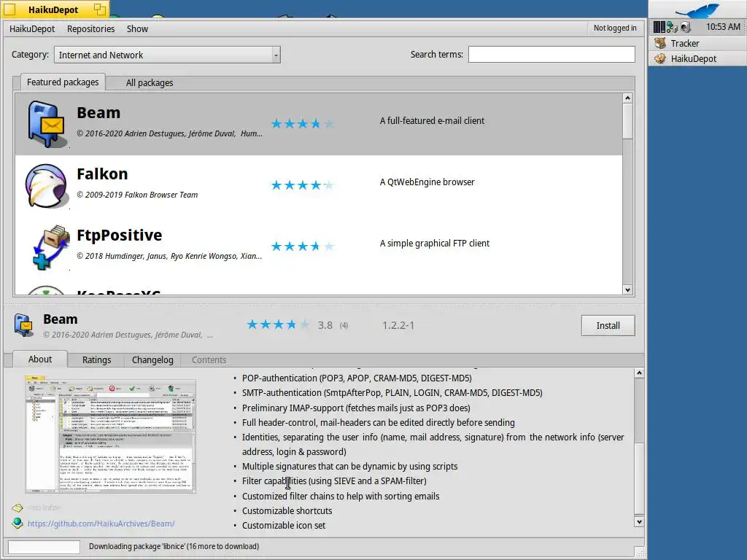Click the 10:53 AM clock
Screen dimensions: 747x560
723,27
